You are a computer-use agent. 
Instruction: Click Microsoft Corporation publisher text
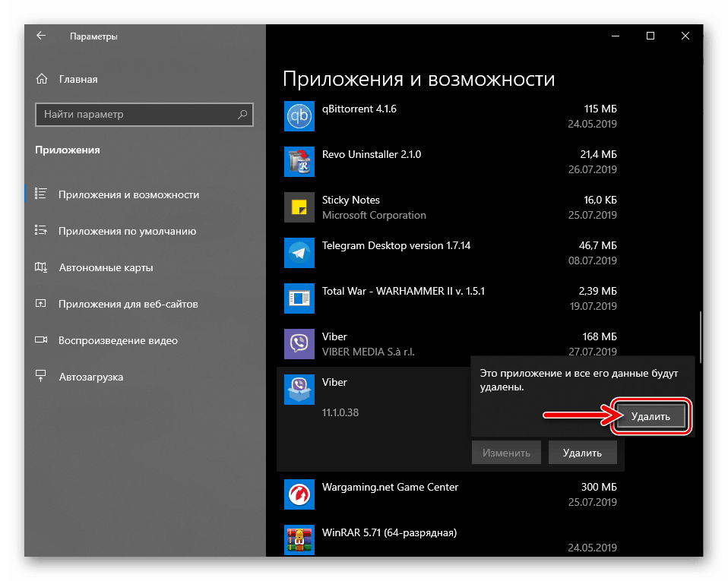click(x=374, y=216)
